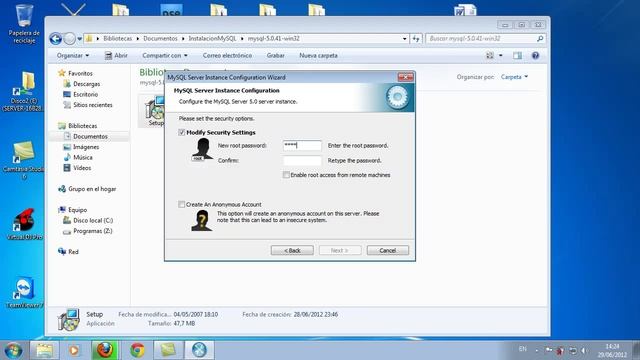640x360 pixels.
Task: Enable root access from remote machines
Action: tap(286, 175)
